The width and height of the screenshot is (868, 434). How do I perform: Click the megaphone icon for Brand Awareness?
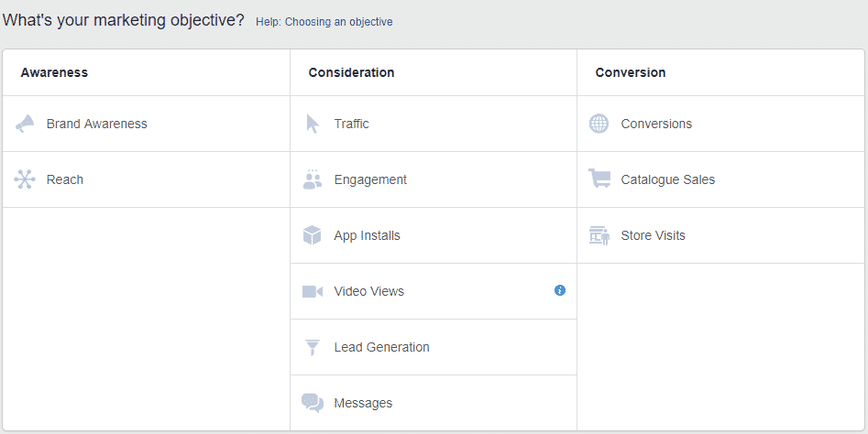25,124
